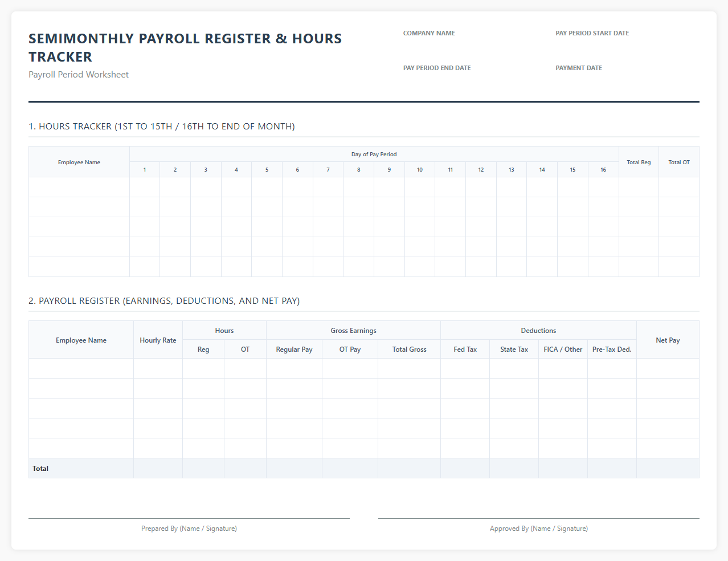Click day 4 column header
Screen dimensions: 728x561
click(236, 170)
